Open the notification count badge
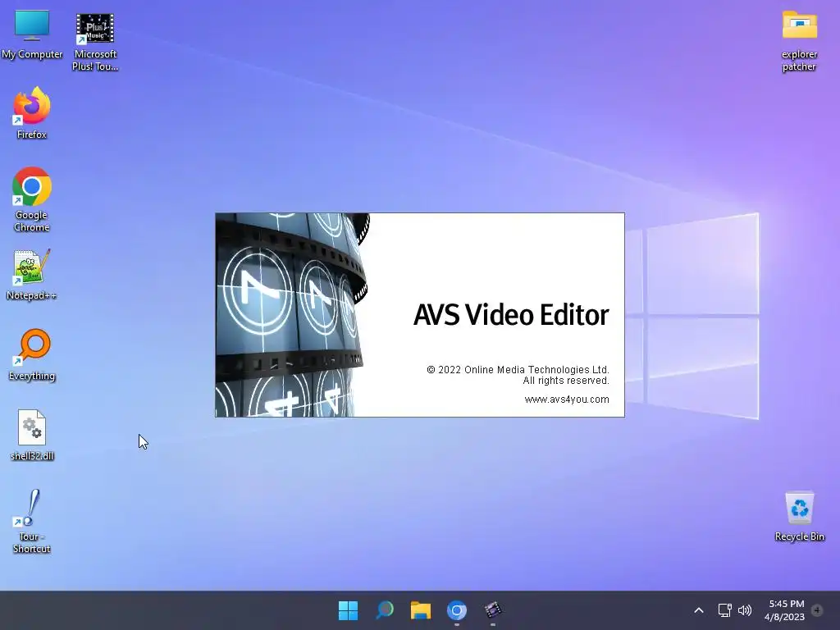This screenshot has height=630, width=840. coord(817,610)
